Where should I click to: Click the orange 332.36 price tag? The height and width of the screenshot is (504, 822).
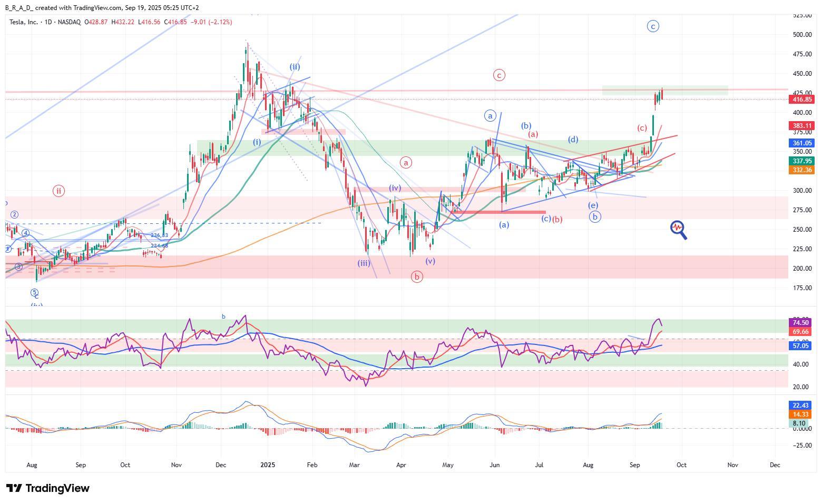tap(801, 170)
